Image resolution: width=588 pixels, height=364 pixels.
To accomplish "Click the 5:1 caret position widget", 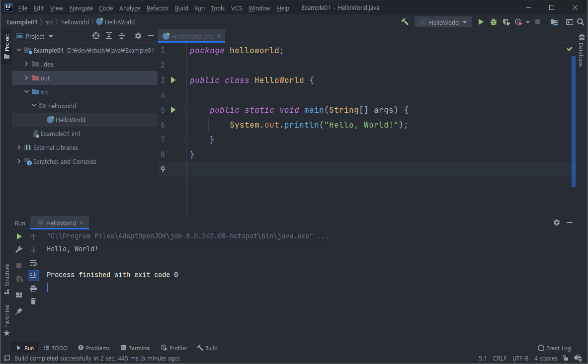I will click(x=483, y=359).
